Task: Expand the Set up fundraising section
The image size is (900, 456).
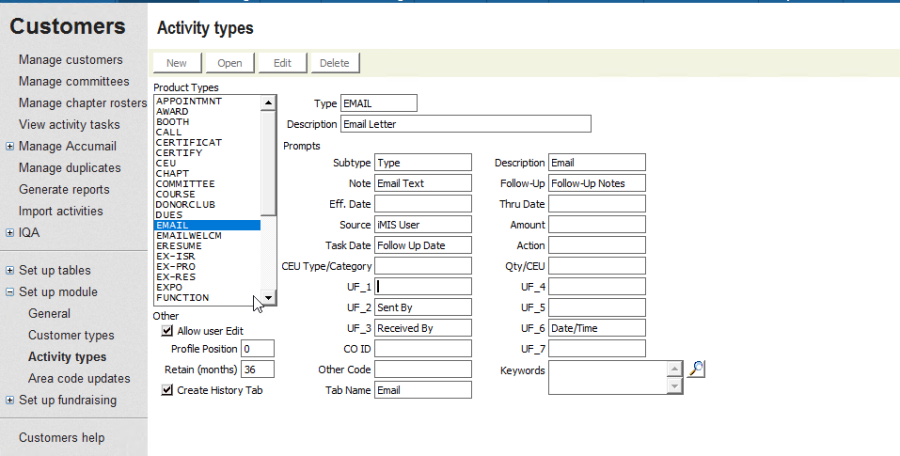Action: 9,400
